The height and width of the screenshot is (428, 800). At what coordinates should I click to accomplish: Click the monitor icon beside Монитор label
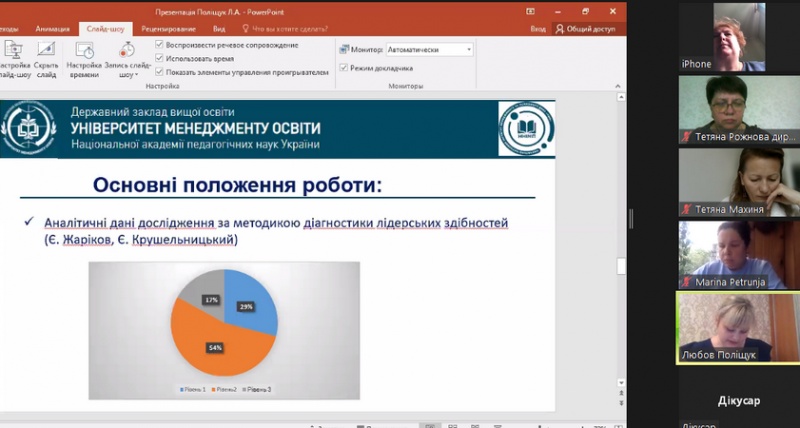coord(344,49)
